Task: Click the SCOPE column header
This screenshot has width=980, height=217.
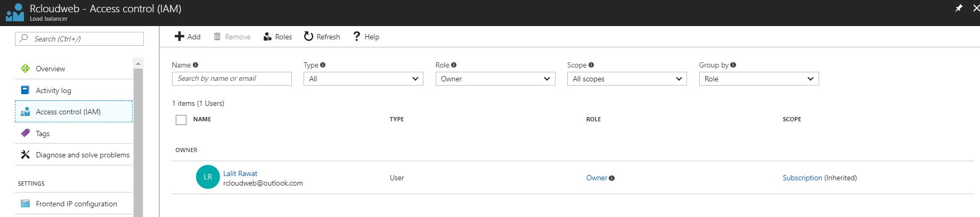Action: [792, 119]
